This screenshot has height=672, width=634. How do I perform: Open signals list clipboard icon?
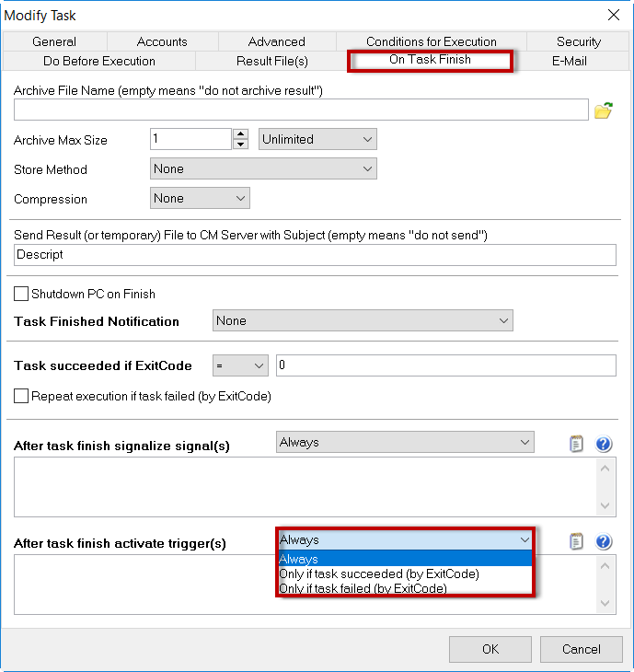coord(576,444)
